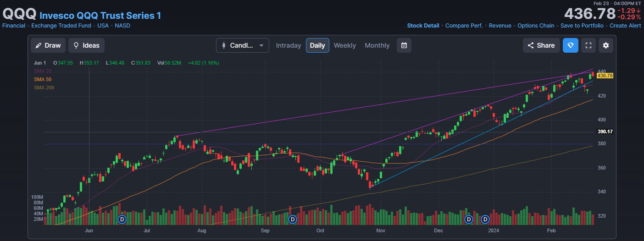
Task: Click the blue diamond premium icon
Action: pyautogui.click(x=571, y=45)
